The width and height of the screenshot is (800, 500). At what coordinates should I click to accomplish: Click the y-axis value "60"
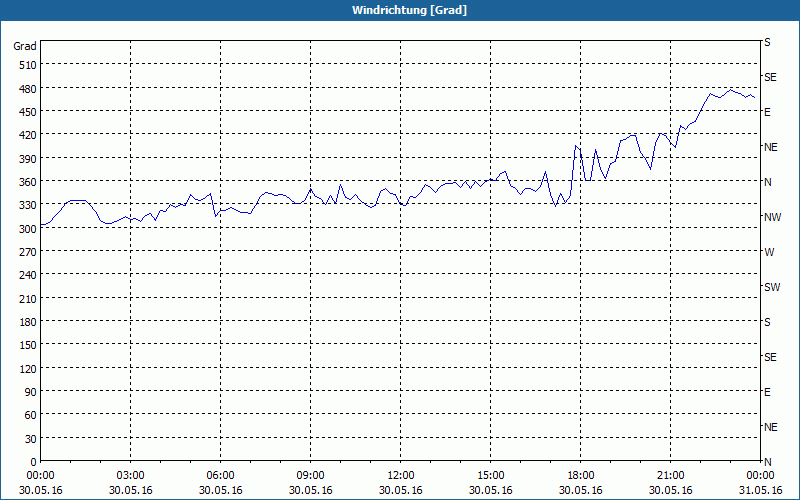click(x=31, y=415)
